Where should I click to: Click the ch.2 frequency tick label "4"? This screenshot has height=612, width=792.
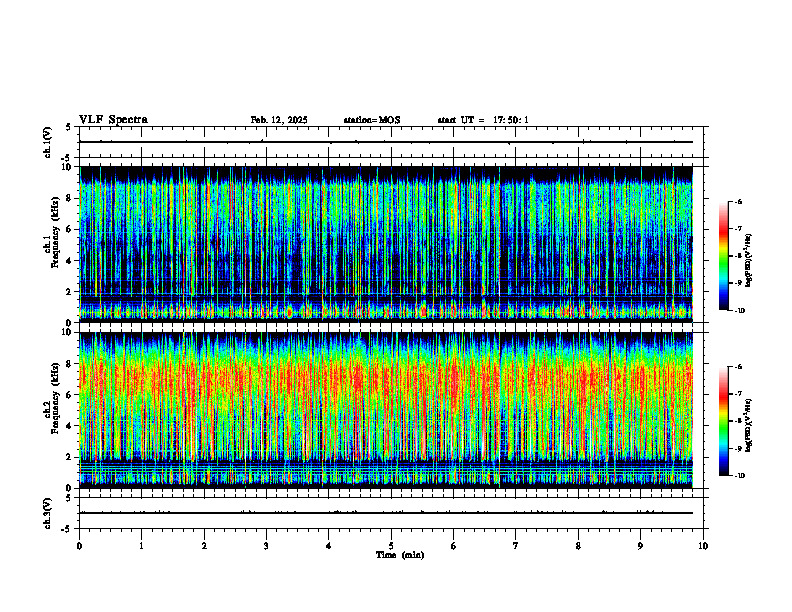(x=70, y=426)
